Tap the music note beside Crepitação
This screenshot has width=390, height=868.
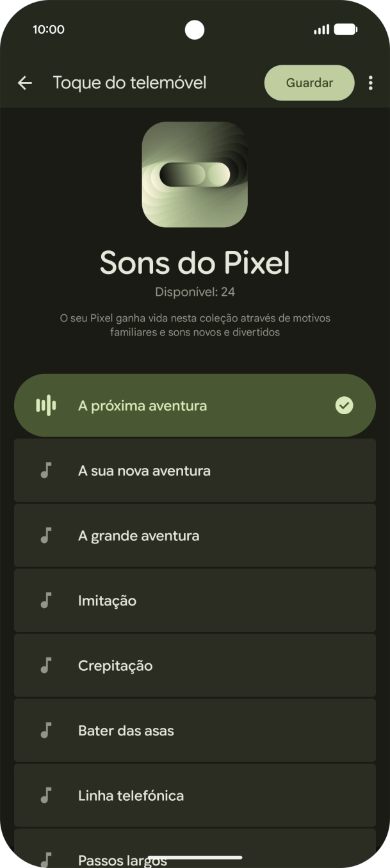click(45, 666)
